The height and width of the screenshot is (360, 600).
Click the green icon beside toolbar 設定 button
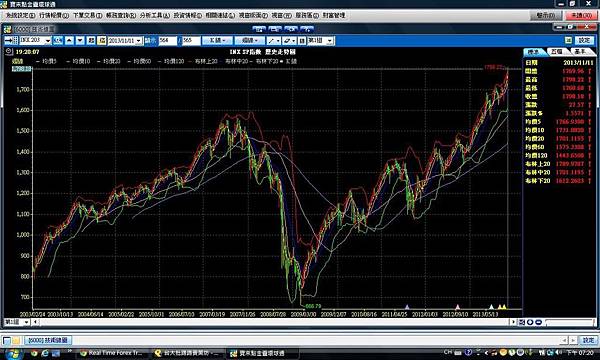pyautogui.click(x=569, y=41)
